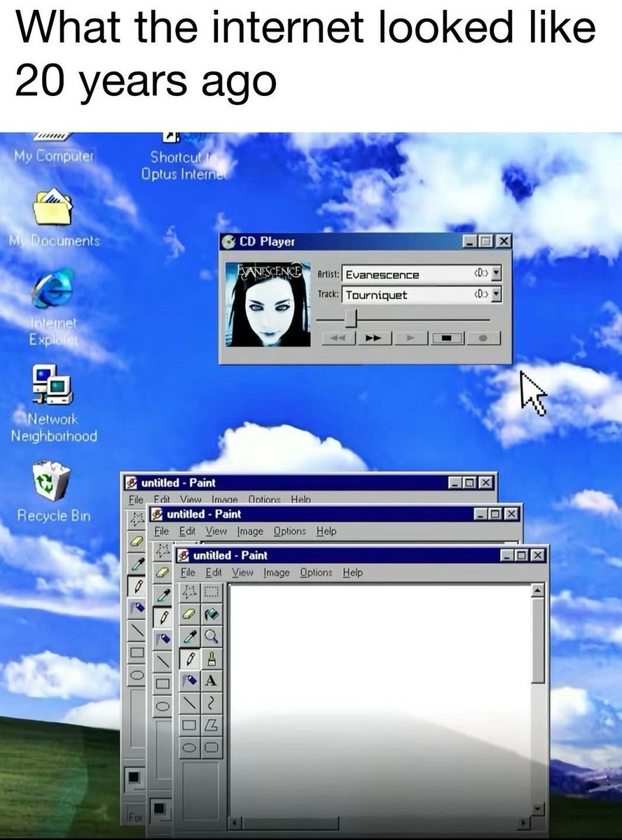Open the Options menu in middle Paint window

[x=289, y=531]
